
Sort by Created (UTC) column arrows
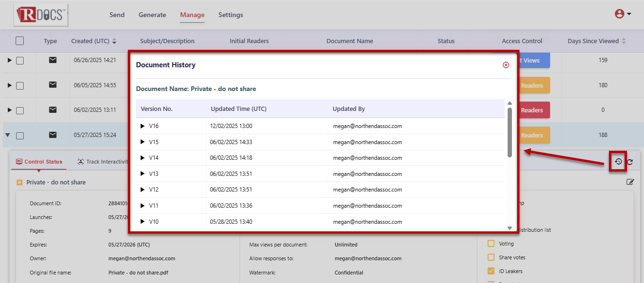(114, 41)
